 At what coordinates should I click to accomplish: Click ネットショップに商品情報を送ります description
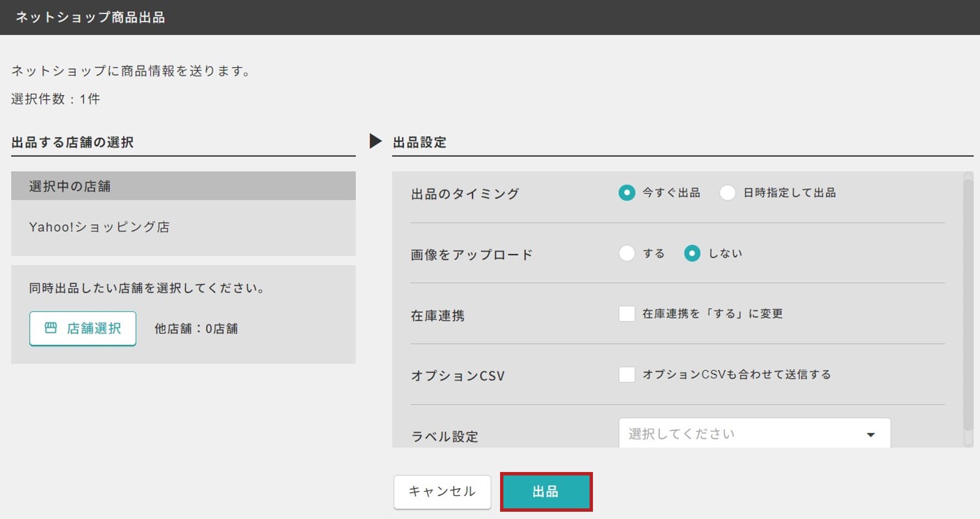click(131, 71)
